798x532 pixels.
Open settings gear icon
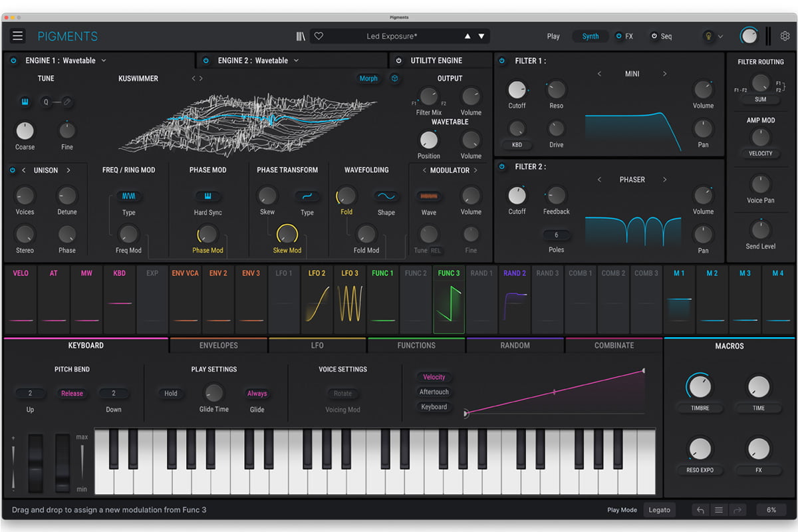pyautogui.click(x=785, y=36)
